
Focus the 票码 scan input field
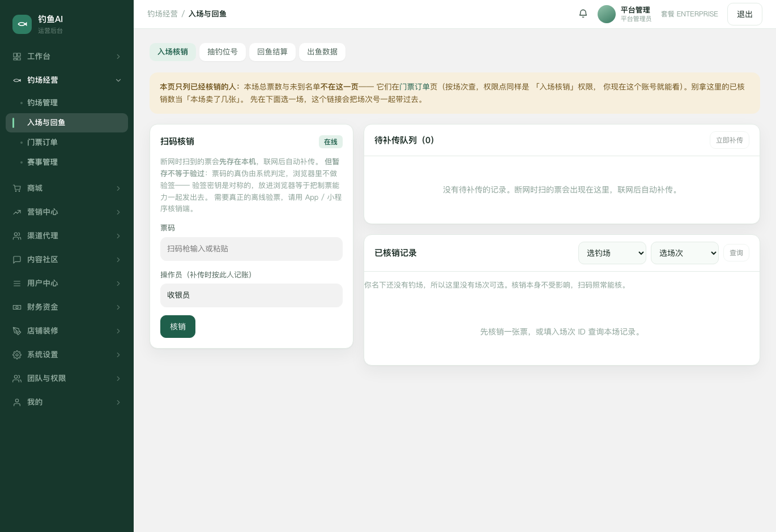click(x=251, y=249)
